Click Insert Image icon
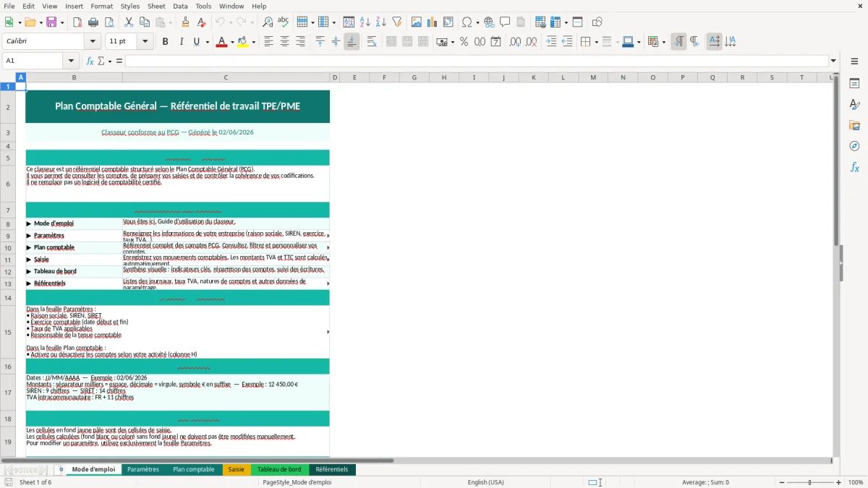The width and height of the screenshot is (868, 488). tap(417, 22)
